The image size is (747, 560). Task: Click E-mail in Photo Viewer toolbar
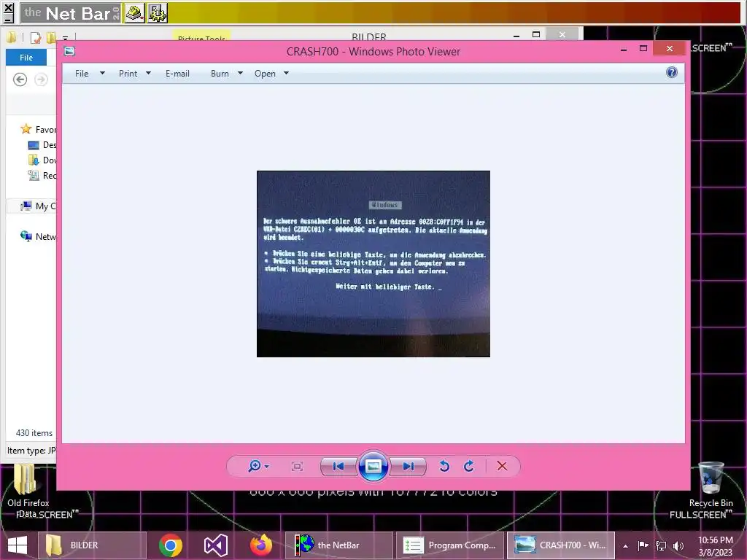(x=177, y=74)
